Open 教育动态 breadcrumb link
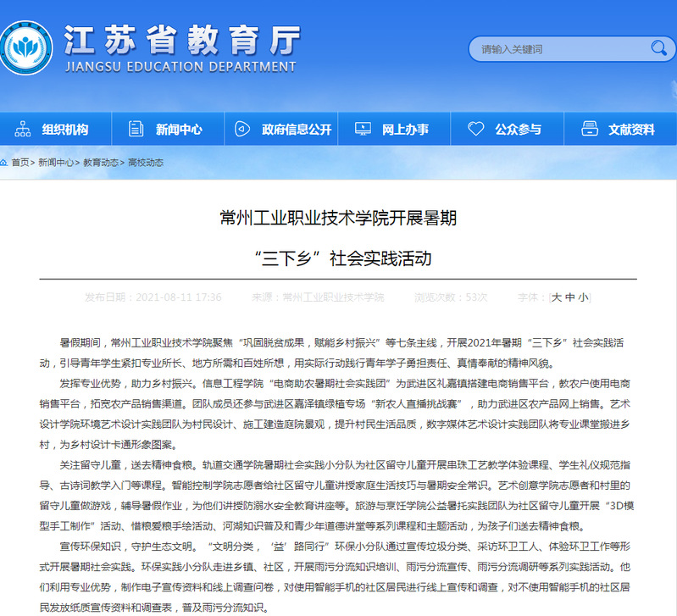 coord(100,162)
